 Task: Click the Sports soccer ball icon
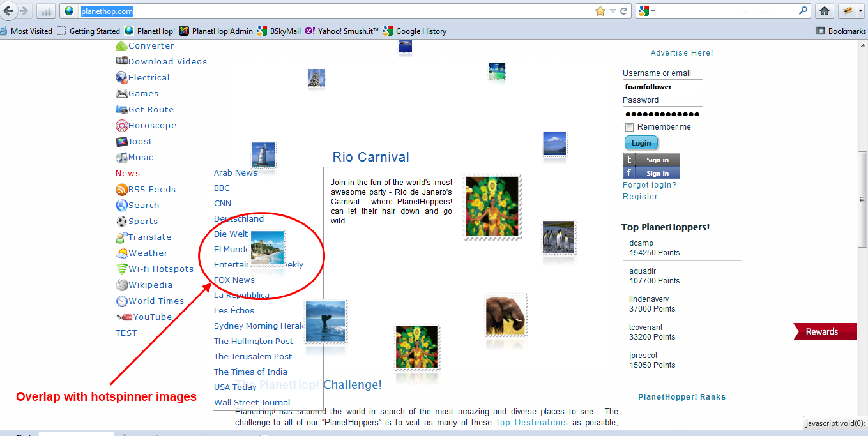(121, 222)
